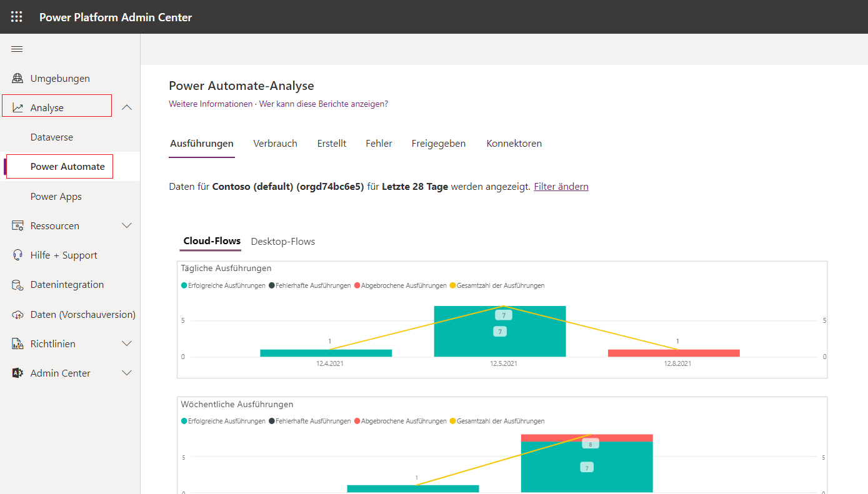This screenshot has height=494, width=868.
Task: Click the Datenintegration icon
Action: 17,285
